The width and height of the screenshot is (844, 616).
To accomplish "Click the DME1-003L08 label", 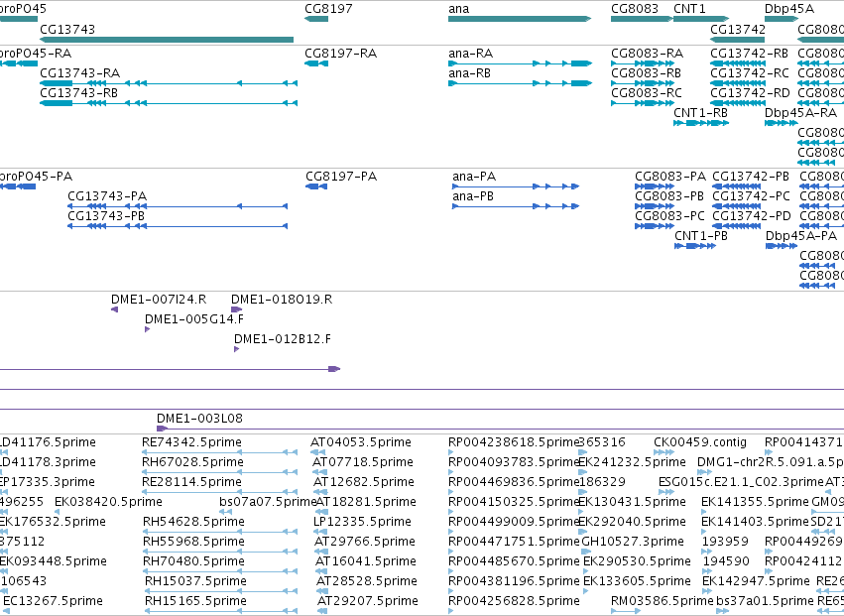I will click(199, 418).
